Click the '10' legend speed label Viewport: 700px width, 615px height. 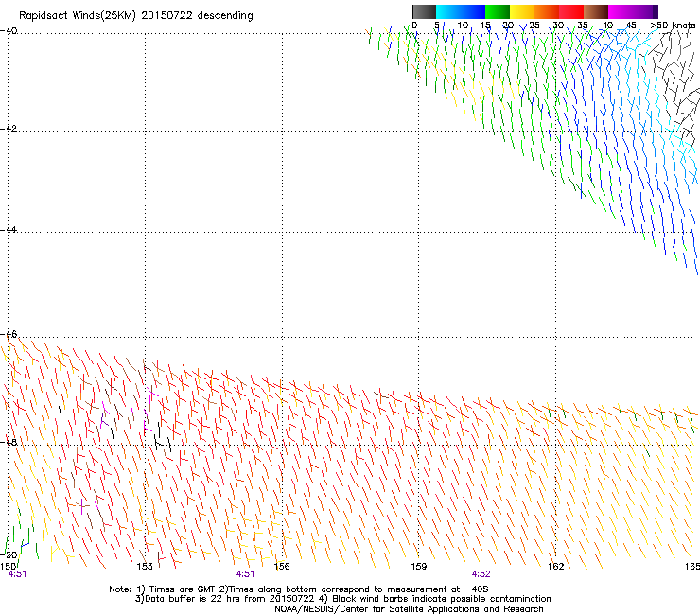tap(463, 26)
